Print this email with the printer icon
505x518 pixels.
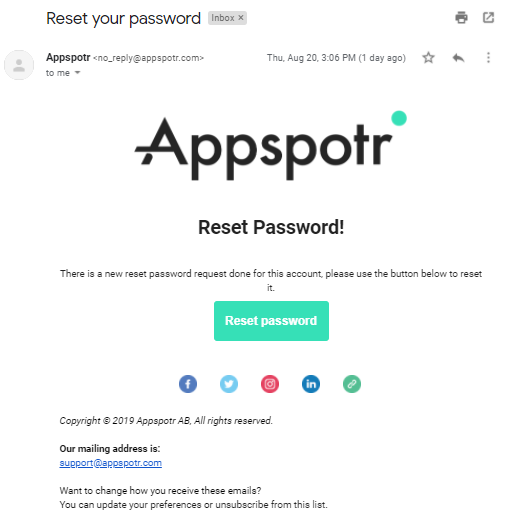pos(461,18)
